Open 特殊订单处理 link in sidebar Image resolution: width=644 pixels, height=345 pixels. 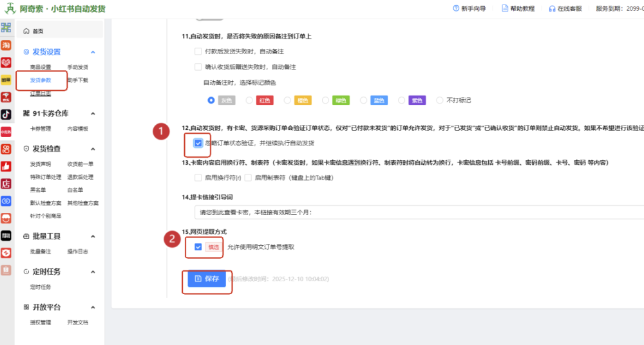[46, 177]
